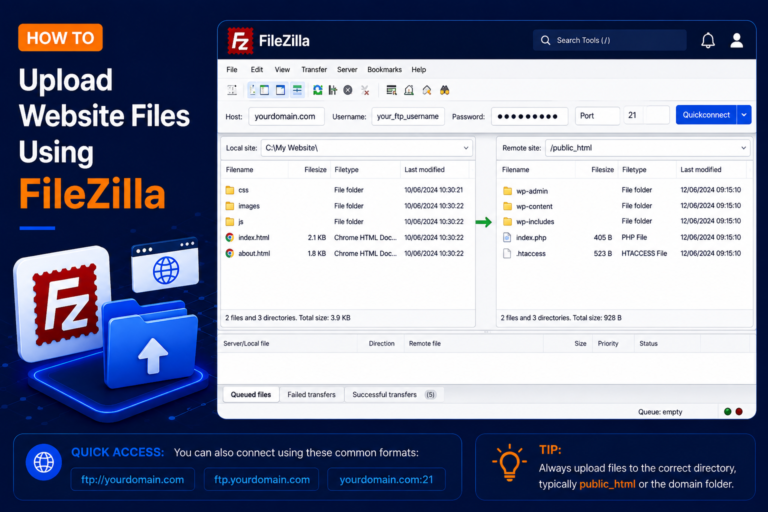This screenshot has height=512, width=768.
Task: Click the Priority column header in queue
Action: (x=608, y=343)
